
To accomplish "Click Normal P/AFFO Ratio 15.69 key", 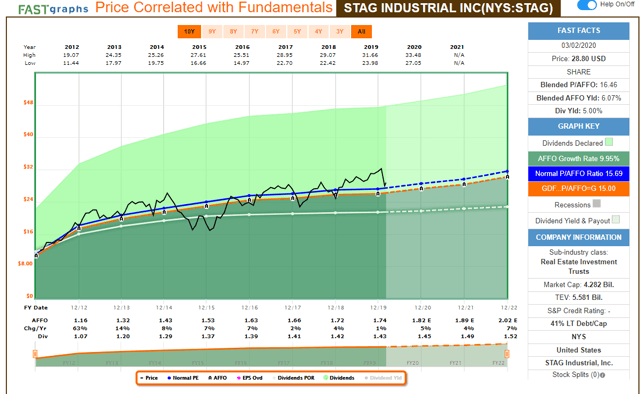I will (x=578, y=174).
